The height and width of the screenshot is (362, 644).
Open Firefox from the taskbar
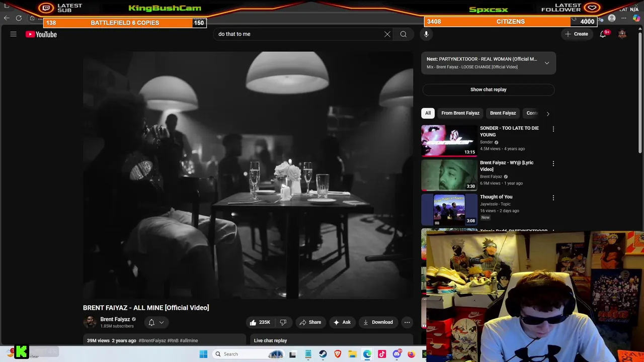pyautogui.click(x=412, y=354)
